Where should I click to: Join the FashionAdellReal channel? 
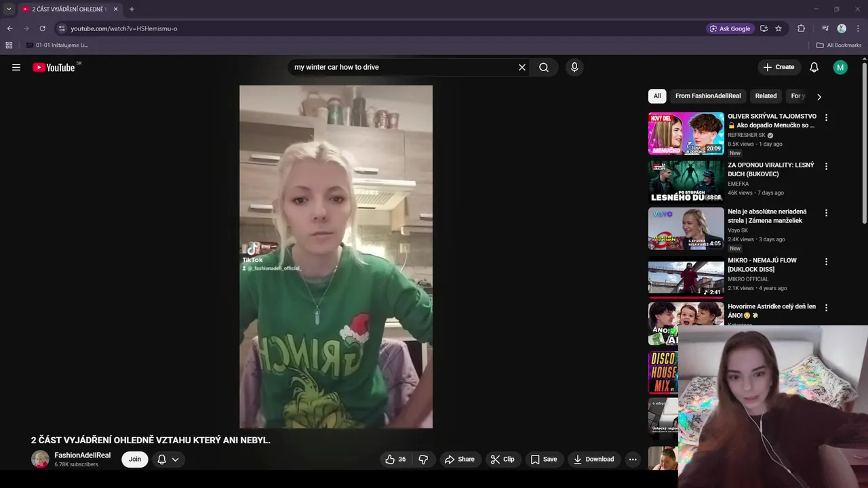135,459
